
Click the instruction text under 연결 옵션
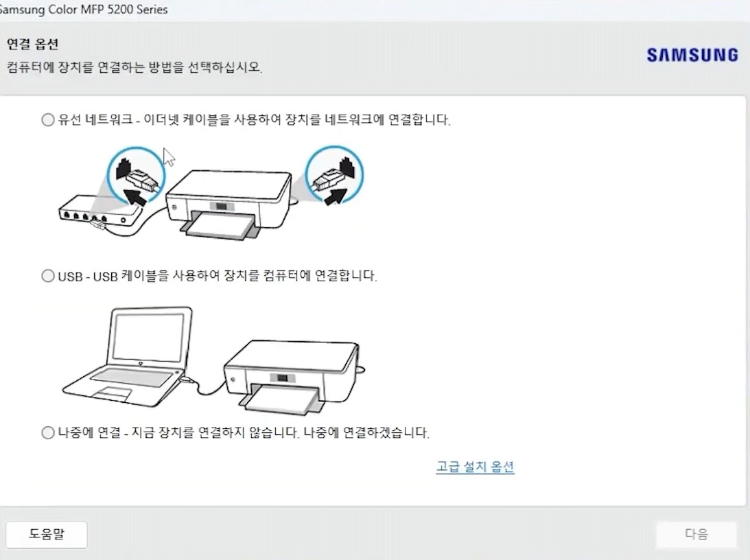click(134, 67)
